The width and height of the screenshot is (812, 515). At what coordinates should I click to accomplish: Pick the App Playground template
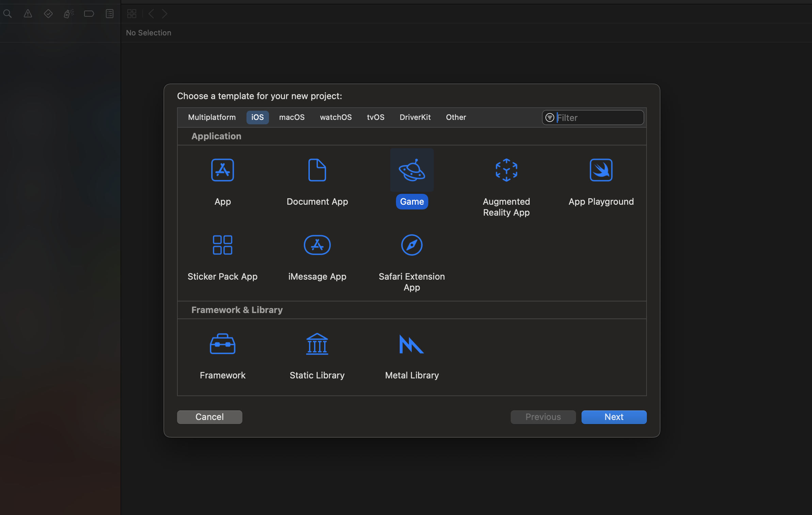tap(601, 170)
